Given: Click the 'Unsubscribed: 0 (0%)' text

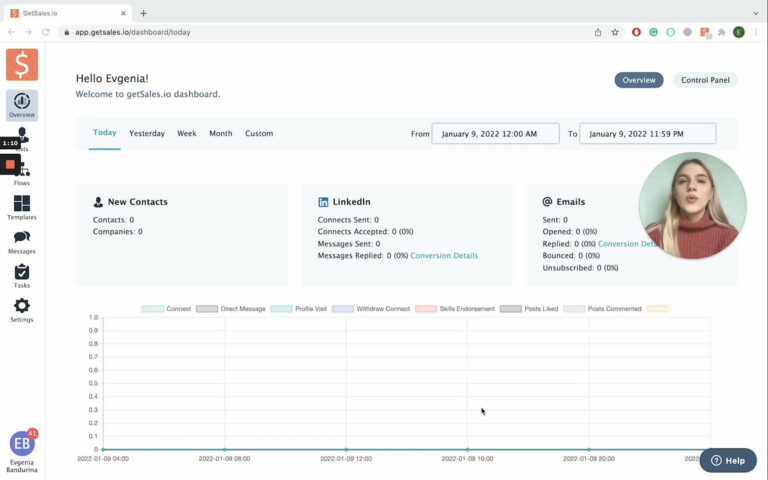Looking at the screenshot, I should point(580,268).
